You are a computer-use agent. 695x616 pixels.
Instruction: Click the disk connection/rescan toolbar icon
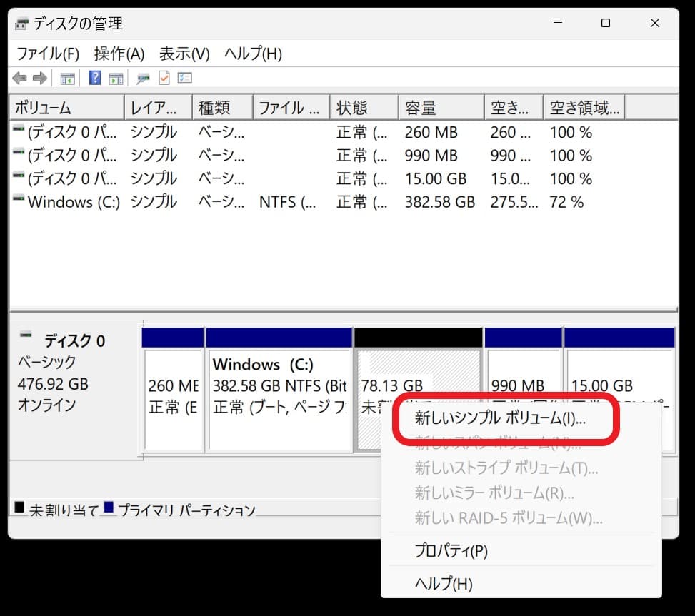coord(143,79)
